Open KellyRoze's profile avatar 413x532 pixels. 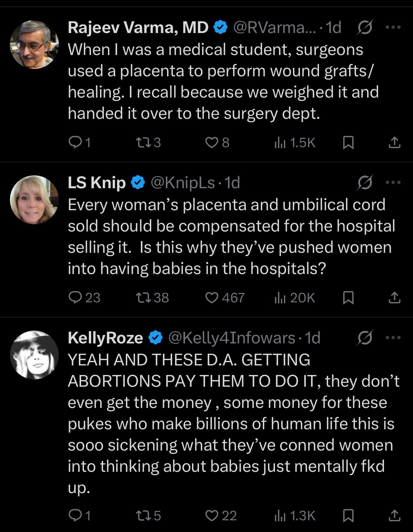click(x=34, y=355)
